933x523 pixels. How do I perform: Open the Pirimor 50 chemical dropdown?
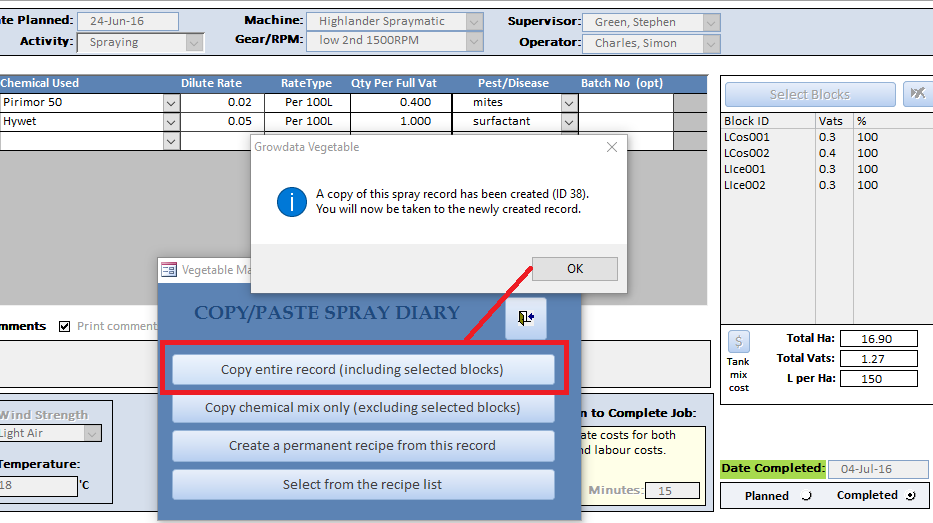pos(170,102)
